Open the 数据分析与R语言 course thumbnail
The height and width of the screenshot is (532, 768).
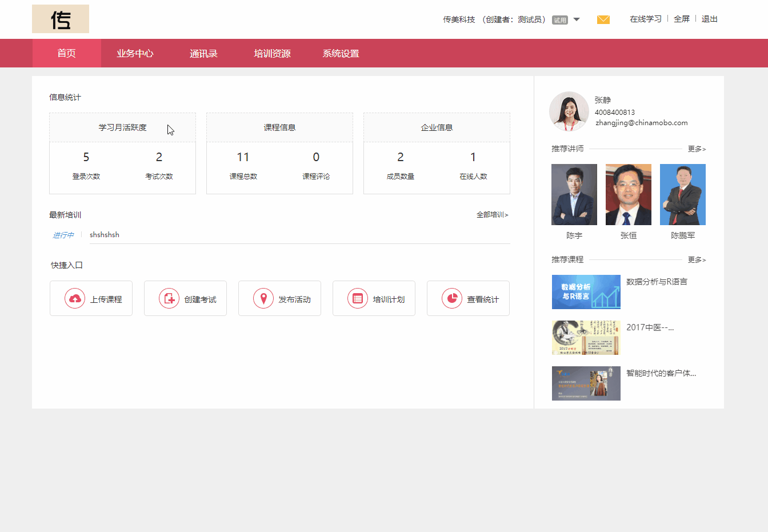(x=586, y=292)
